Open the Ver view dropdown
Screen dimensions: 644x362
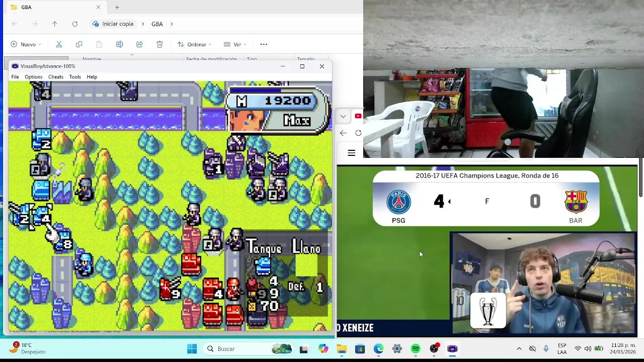point(234,44)
